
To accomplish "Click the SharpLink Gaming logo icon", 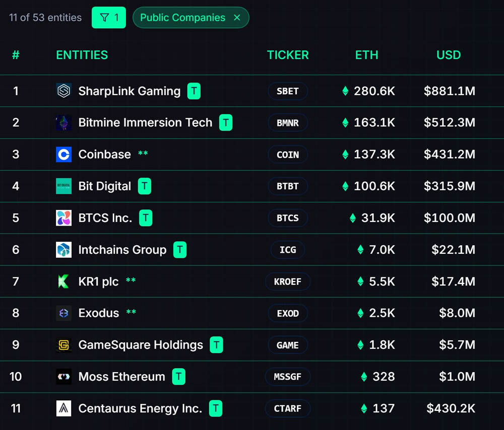I will [64, 91].
